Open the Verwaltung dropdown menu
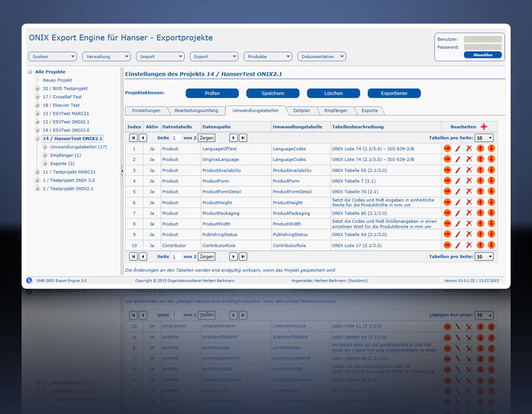The height and width of the screenshot is (414, 532). (106, 57)
